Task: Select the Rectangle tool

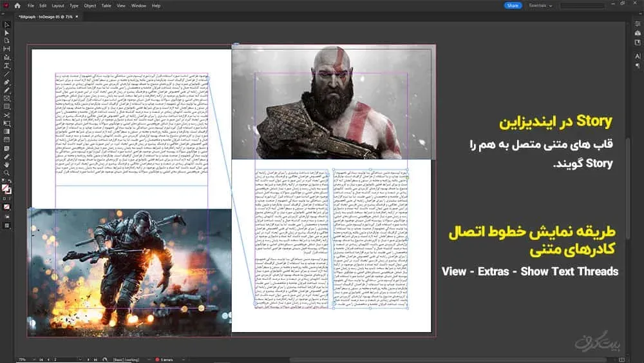Action: coord(6,107)
